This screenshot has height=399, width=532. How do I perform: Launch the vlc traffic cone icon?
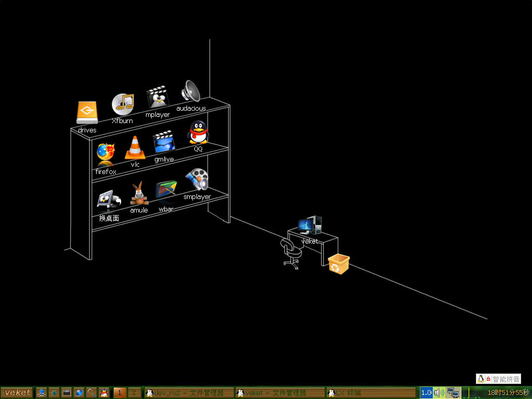coord(135,148)
